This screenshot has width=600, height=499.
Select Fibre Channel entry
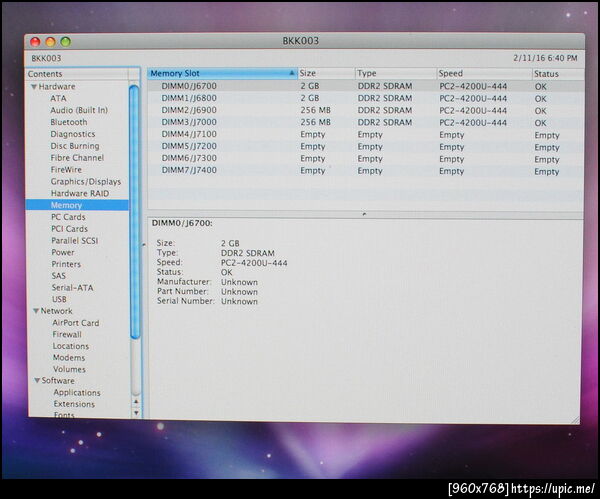[x=77, y=158]
